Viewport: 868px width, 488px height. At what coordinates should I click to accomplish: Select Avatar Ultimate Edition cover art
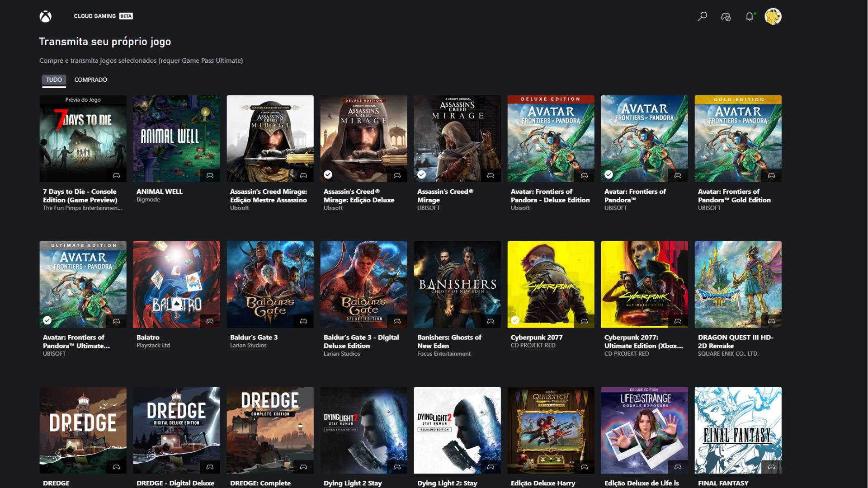83,284
